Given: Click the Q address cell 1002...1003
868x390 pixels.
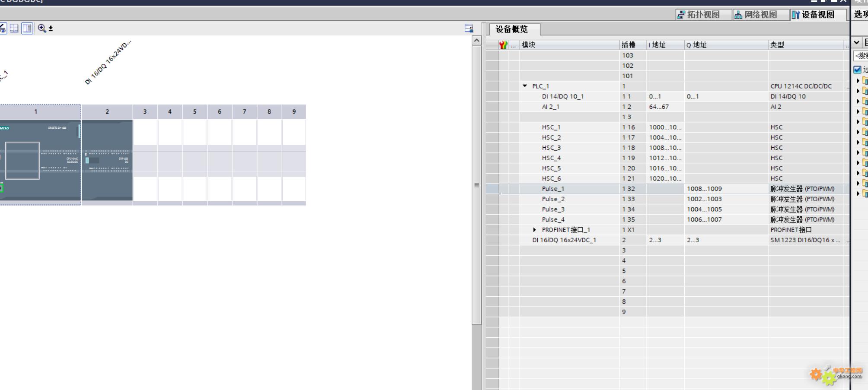Looking at the screenshot, I should [x=726, y=199].
